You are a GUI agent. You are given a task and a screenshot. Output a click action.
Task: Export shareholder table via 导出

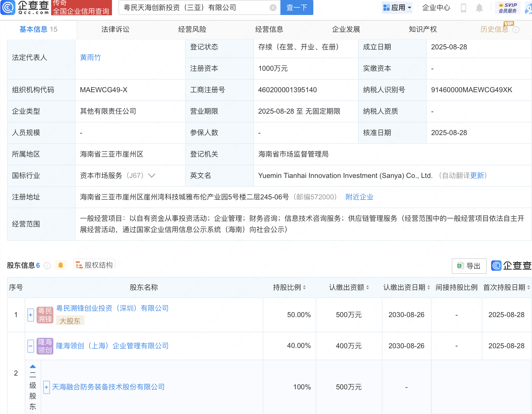pos(469,266)
